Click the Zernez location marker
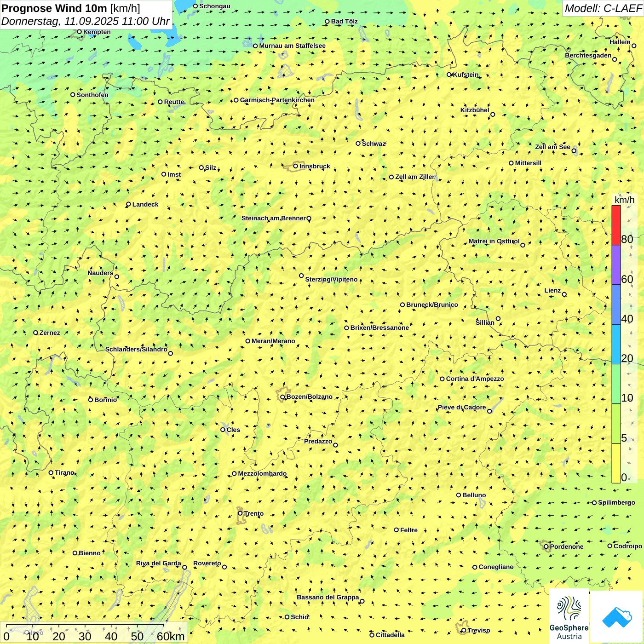The image size is (644, 644). [x=36, y=333]
